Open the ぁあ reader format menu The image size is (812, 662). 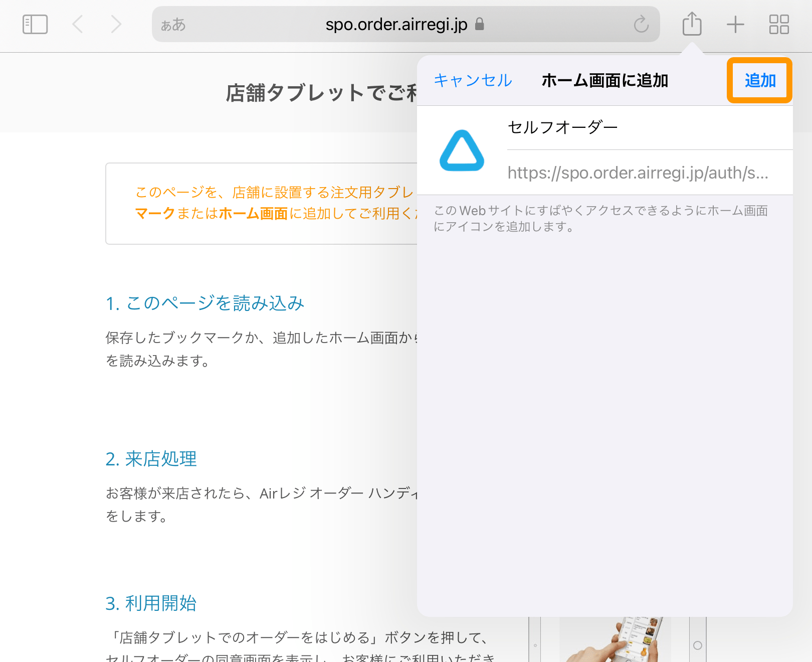tap(173, 25)
